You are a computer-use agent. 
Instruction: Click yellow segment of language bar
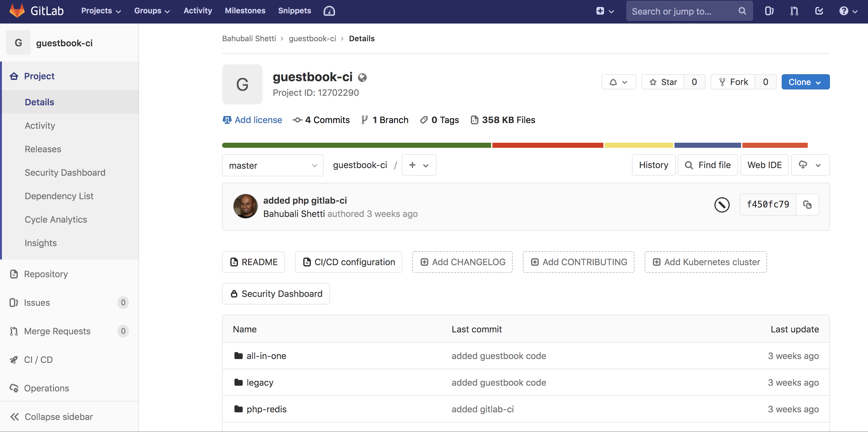coord(639,145)
